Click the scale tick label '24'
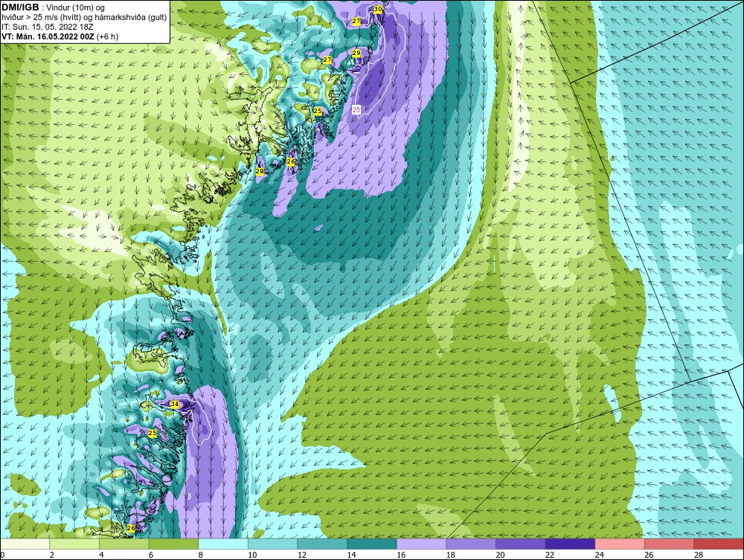Image resolution: width=744 pixels, height=560 pixels. 599,555
